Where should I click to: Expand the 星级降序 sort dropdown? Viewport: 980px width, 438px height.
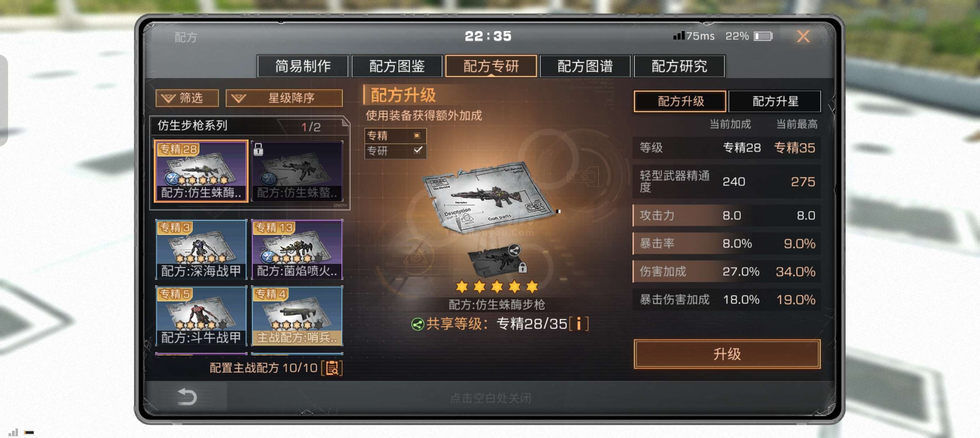coord(284,98)
